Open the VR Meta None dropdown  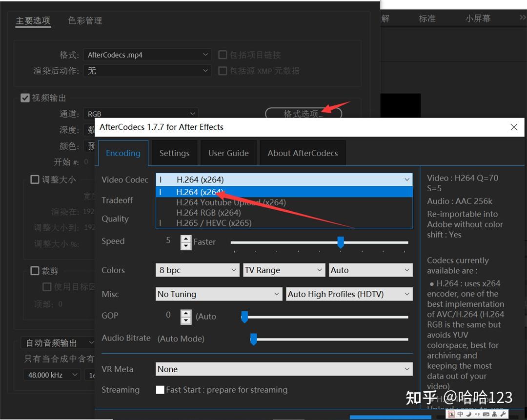[284, 369]
